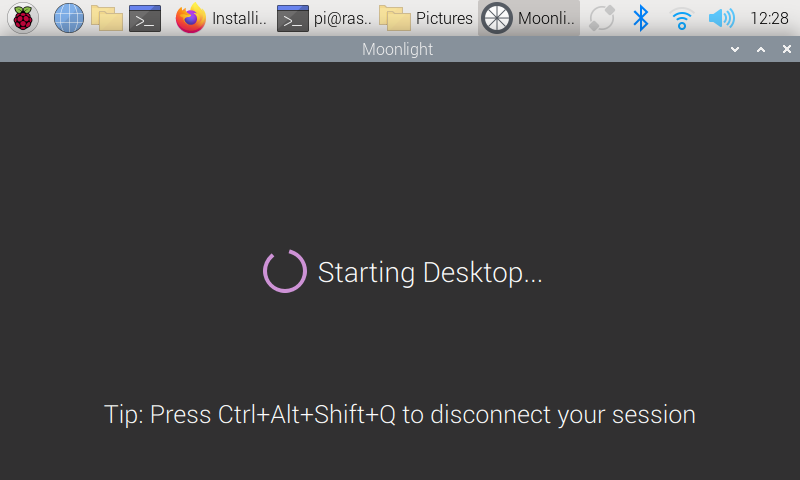
Task: Select the Moonlight taskbar entry
Action: (x=529, y=18)
